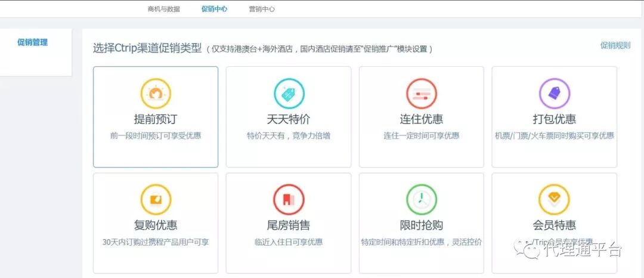
Task: Click text 临近入住日可享优惠
Action: click(289, 242)
